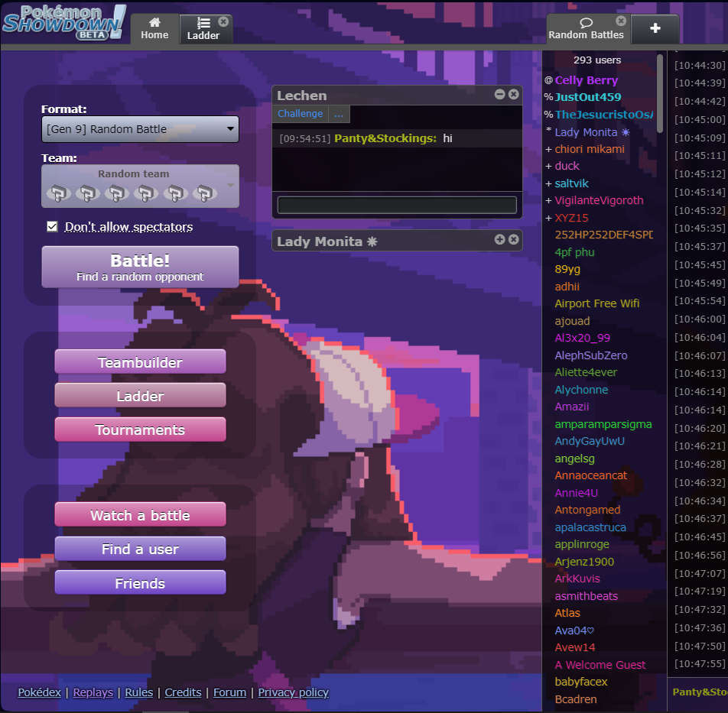Select user Alychonne
728x713 pixels.
[581, 390]
